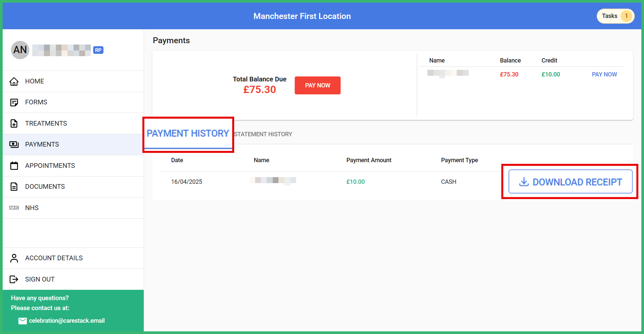The image size is (644, 334).
Task: Click the AN avatar circle
Action: click(20, 50)
